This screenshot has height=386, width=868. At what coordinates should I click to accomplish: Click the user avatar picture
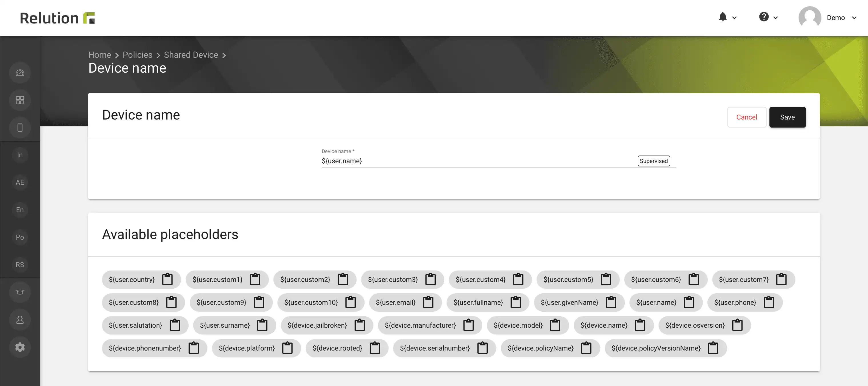pyautogui.click(x=810, y=17)
